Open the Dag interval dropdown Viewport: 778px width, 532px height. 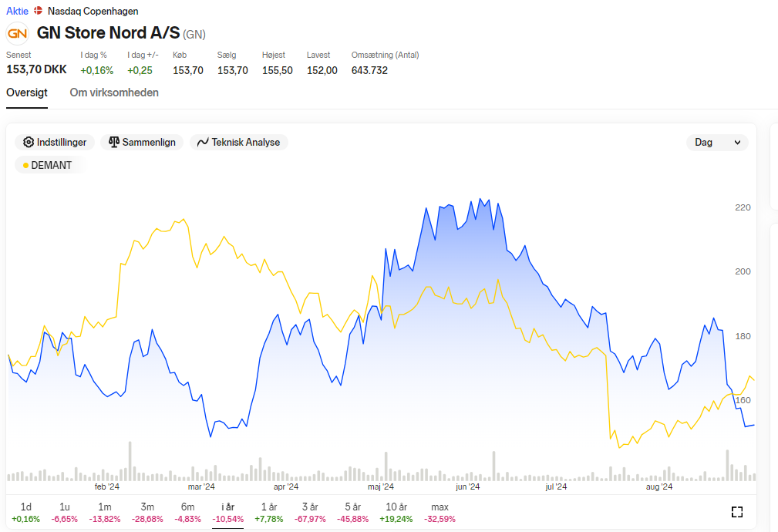(x=717, y=143)
